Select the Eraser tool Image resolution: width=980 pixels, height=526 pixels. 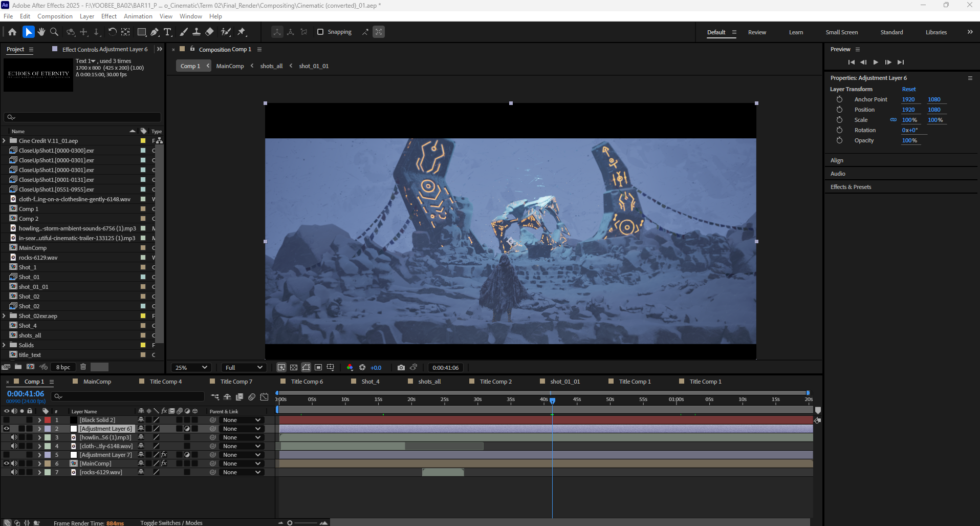point(209,32)
